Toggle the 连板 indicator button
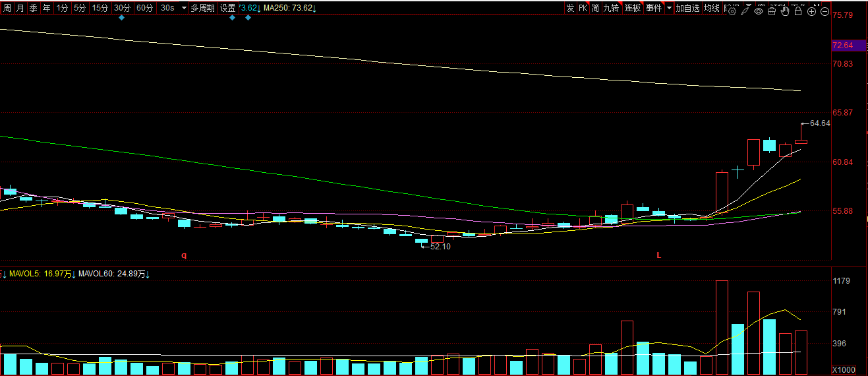The width and height of the screenshot is (868, 376). pos(633,8)
